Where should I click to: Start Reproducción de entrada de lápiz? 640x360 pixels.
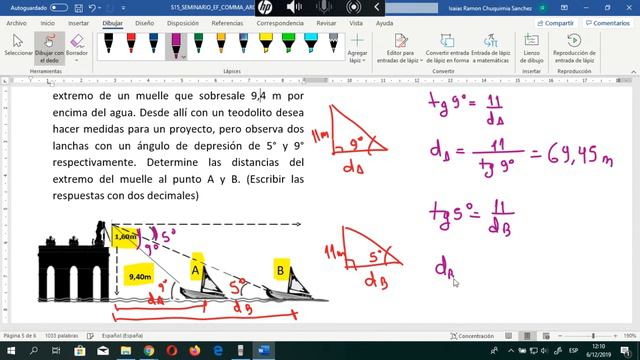pyautogui.click(x=574, y=48)
